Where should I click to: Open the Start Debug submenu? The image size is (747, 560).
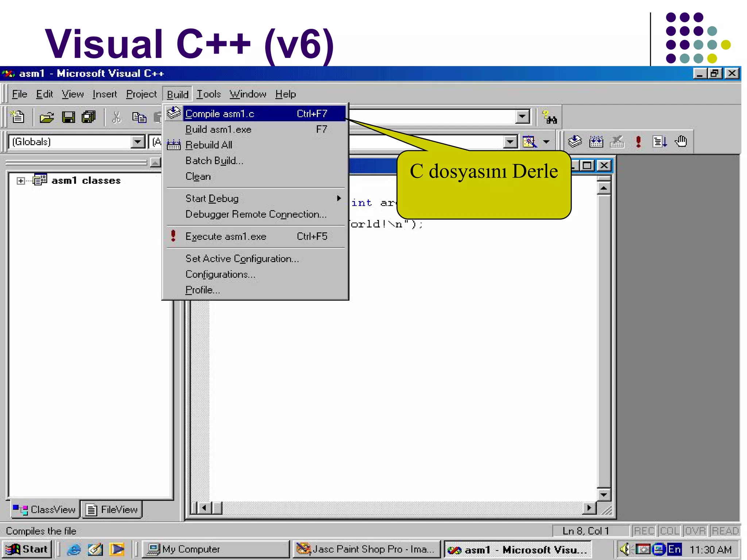[255, 198]
